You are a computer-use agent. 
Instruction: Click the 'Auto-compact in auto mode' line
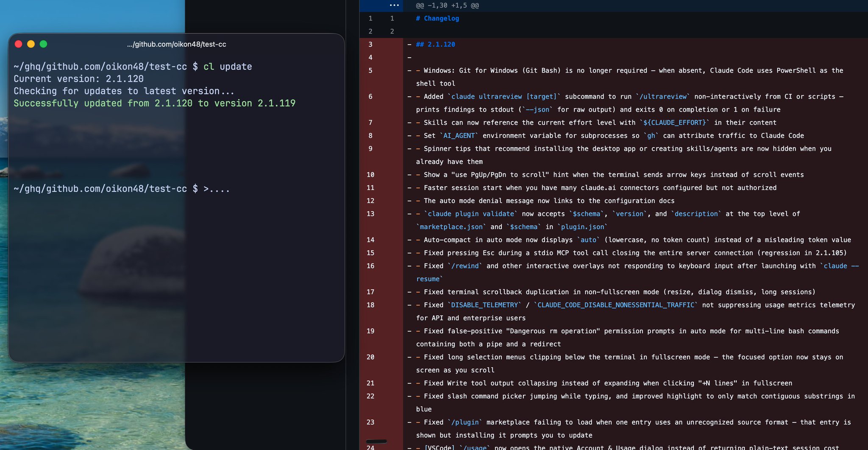[x=633, y=240]
